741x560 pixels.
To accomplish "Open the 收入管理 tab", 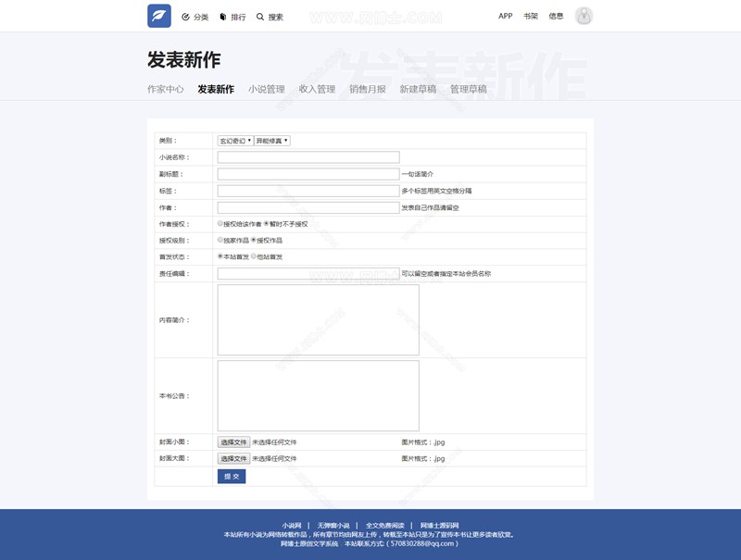I will click(317, 89).
